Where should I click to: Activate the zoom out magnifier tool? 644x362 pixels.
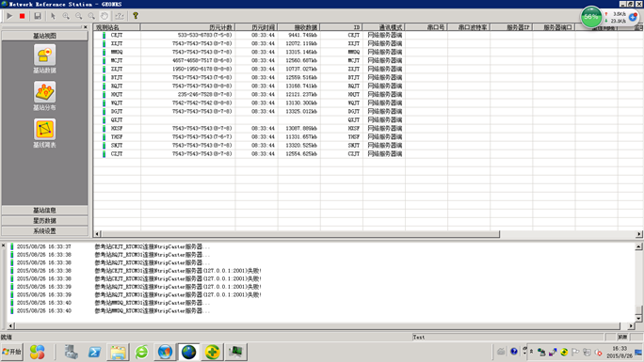[x=78, y=16]
